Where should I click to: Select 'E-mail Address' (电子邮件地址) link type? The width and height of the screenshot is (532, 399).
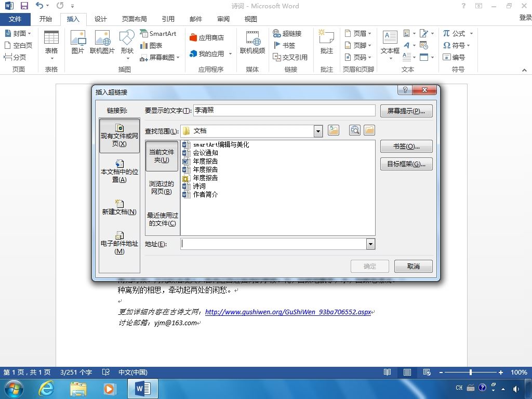point(119,243)
